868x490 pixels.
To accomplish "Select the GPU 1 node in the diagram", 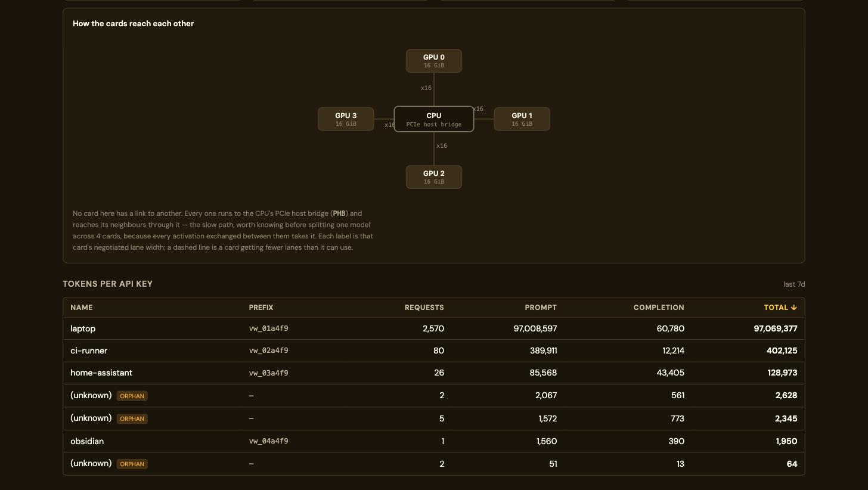I will pos(522,119).
